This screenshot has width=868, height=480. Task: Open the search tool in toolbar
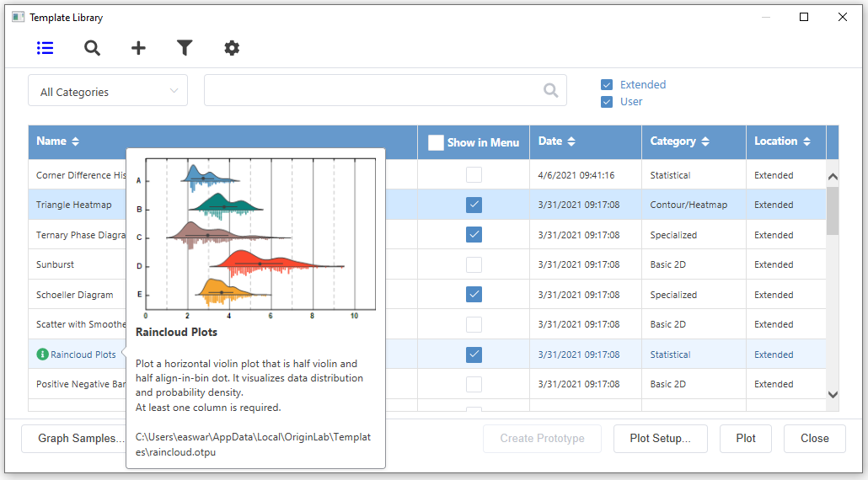[92, 48]
